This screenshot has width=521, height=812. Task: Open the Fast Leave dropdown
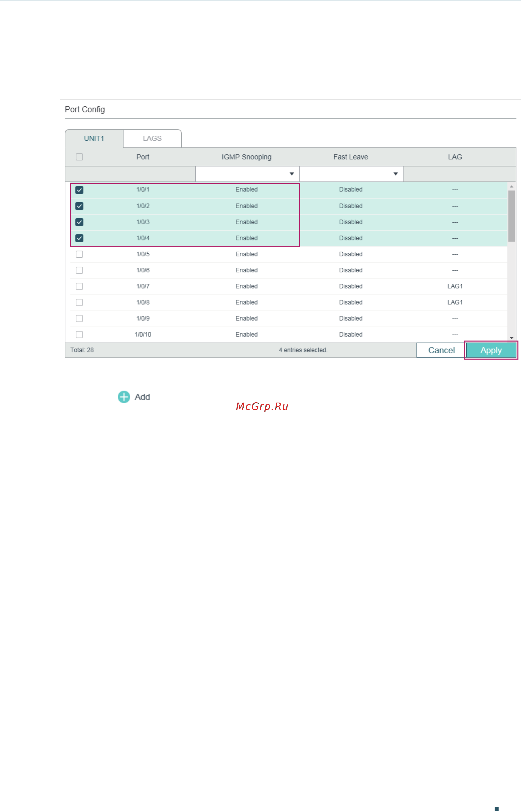[351, 174]
